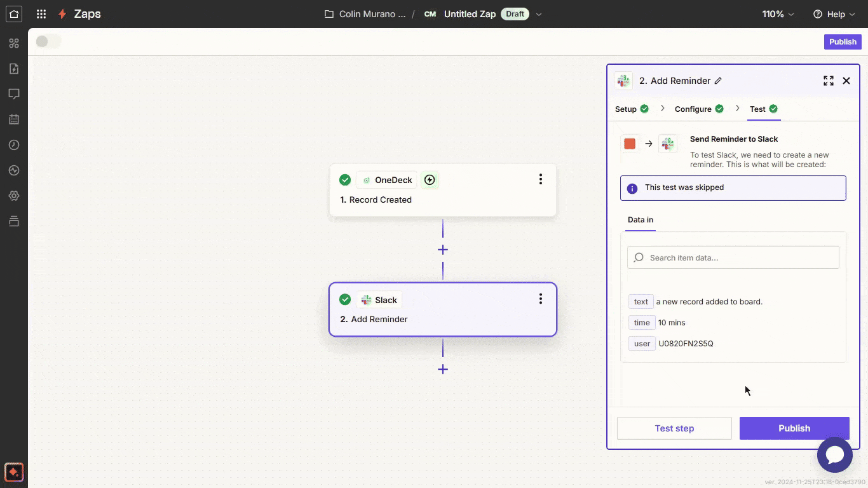Select the Slack Add Reminder step card
The width and height of the screenshot is (868, 488).
click(443, 309)
